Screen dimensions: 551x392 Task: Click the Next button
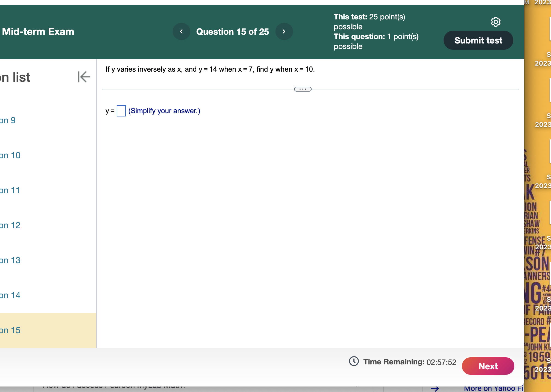pyautogui.click(x=488, y=366)
